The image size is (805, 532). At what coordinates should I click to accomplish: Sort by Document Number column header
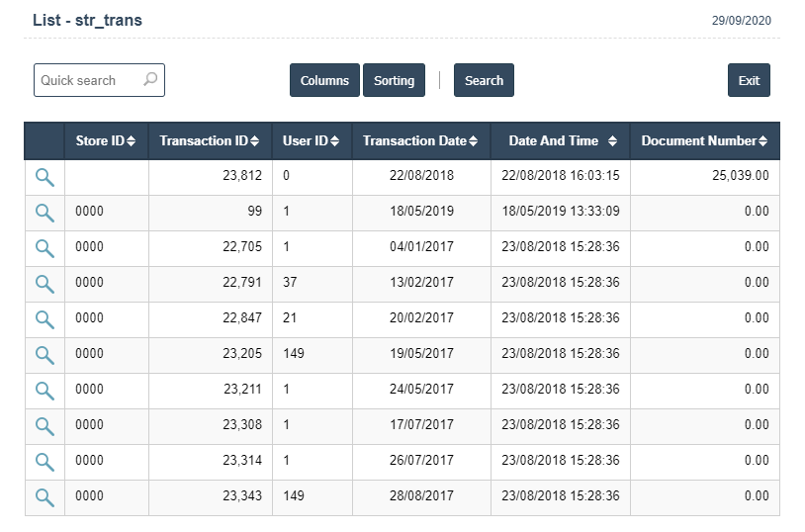coord(703,141)
